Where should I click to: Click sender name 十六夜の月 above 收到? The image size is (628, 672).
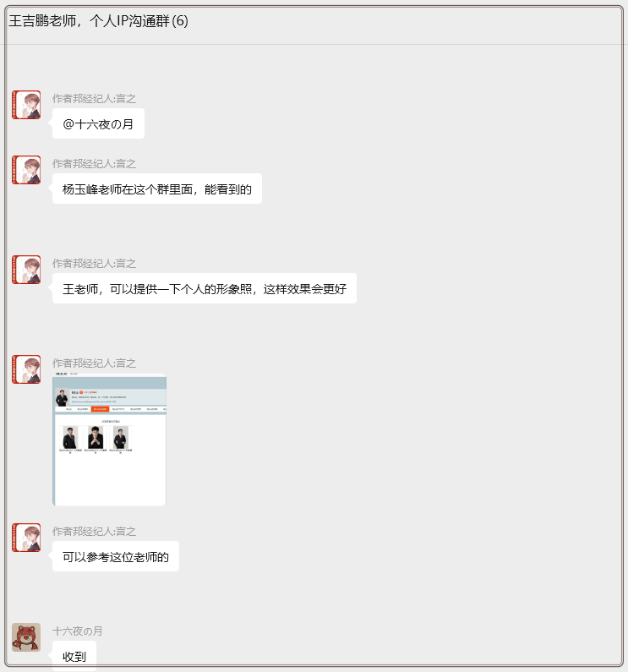[x=78, y=631]
